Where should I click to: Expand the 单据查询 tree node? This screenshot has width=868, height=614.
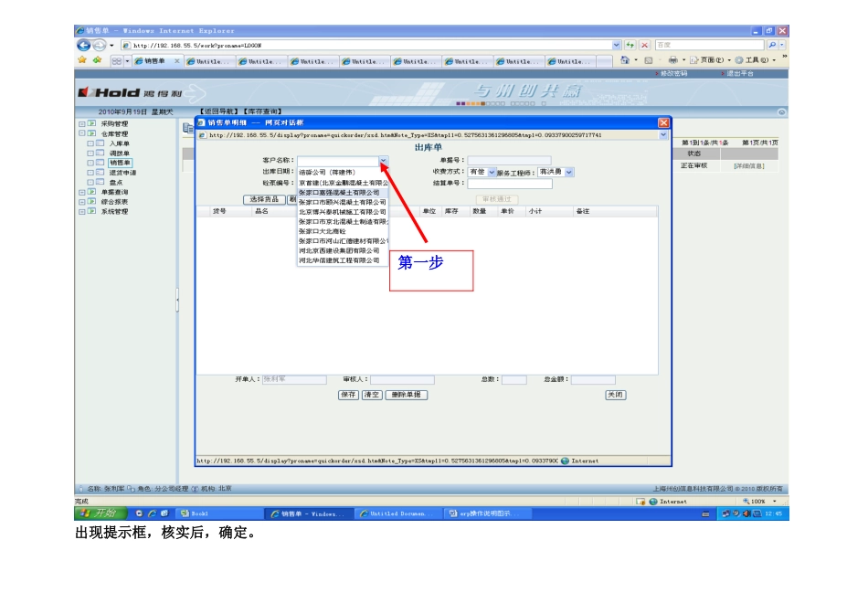tap(82, 192)
